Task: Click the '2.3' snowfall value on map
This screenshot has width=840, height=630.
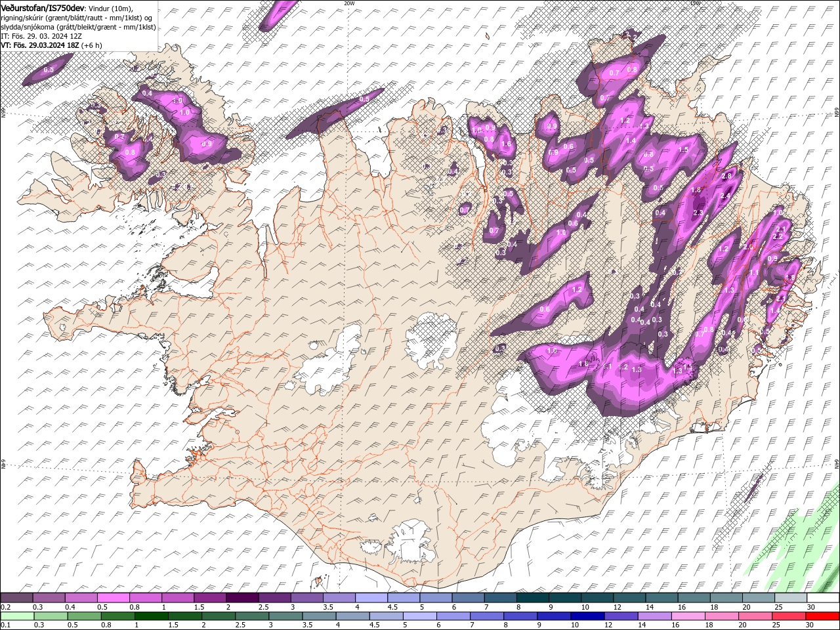Action: point(698,212)
